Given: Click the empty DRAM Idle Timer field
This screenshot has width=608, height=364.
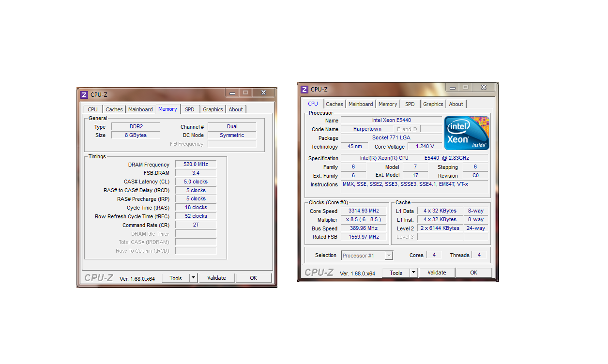Looking at the screenshot, I should pyautogui.click(x=196, y=234).
